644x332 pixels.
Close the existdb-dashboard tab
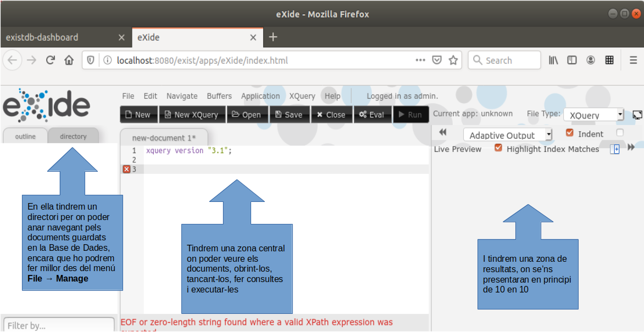coord(121,38)
